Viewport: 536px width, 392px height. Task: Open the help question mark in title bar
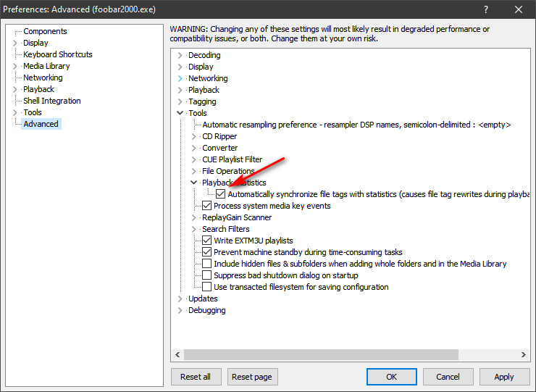pos(486,9)
